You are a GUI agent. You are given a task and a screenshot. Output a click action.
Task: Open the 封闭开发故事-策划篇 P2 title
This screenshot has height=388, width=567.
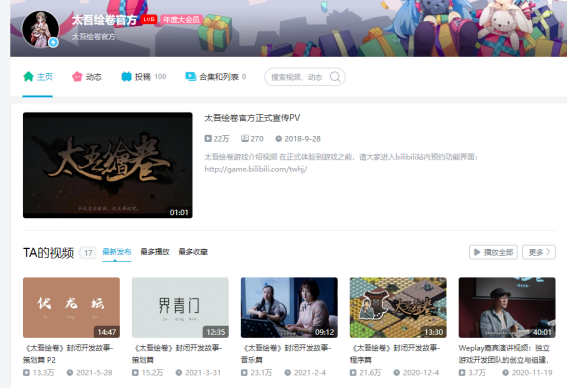(x=68, y=354)
